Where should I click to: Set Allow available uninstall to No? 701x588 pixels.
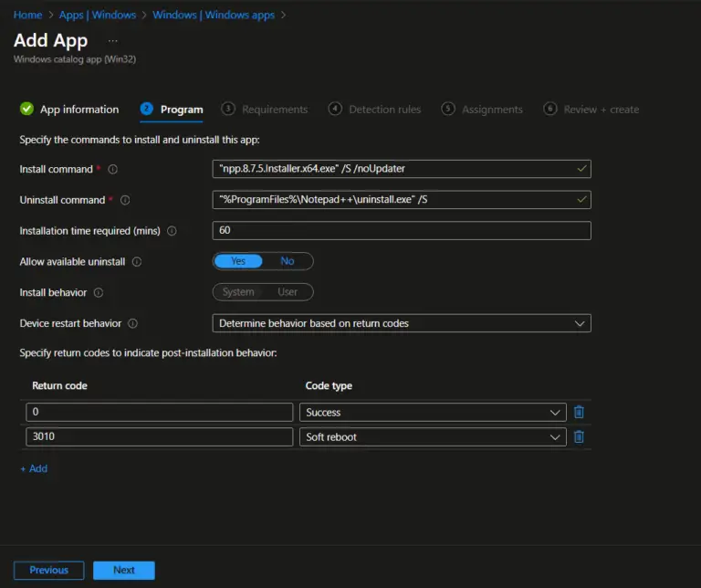(x=288, y=261)
